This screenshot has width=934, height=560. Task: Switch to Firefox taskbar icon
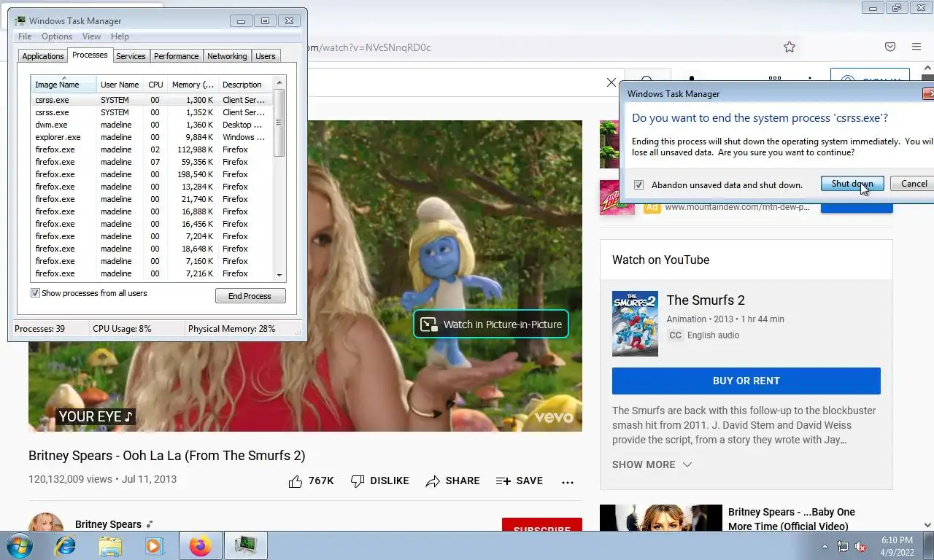coord(199,545)
